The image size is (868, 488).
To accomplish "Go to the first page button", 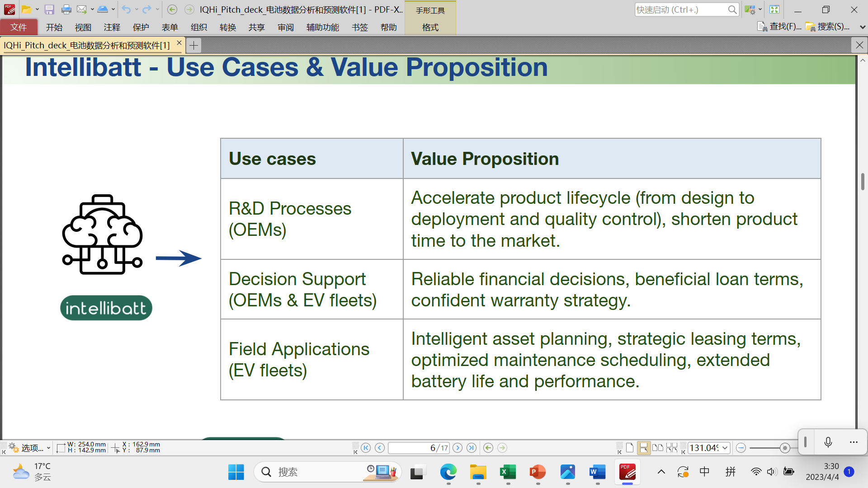I will [x=366, y=448].
